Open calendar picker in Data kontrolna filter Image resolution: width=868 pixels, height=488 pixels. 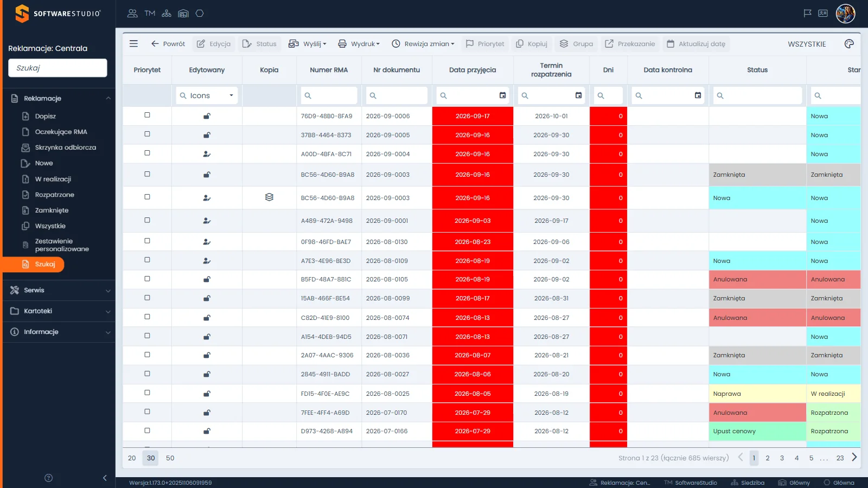(698, 95)
